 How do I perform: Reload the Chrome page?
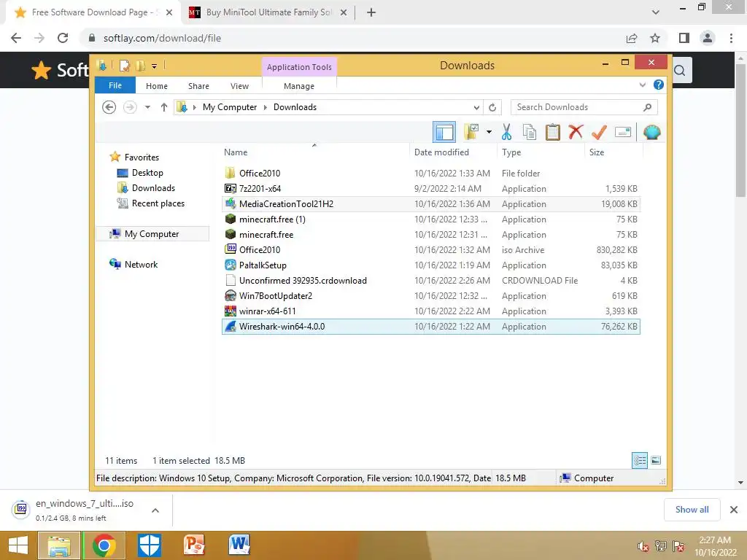63,38
